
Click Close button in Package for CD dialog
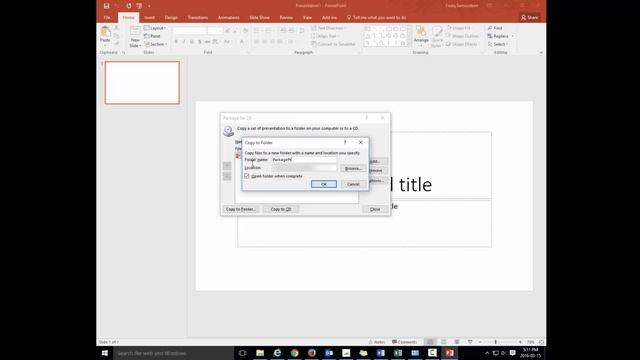point(375,209)
